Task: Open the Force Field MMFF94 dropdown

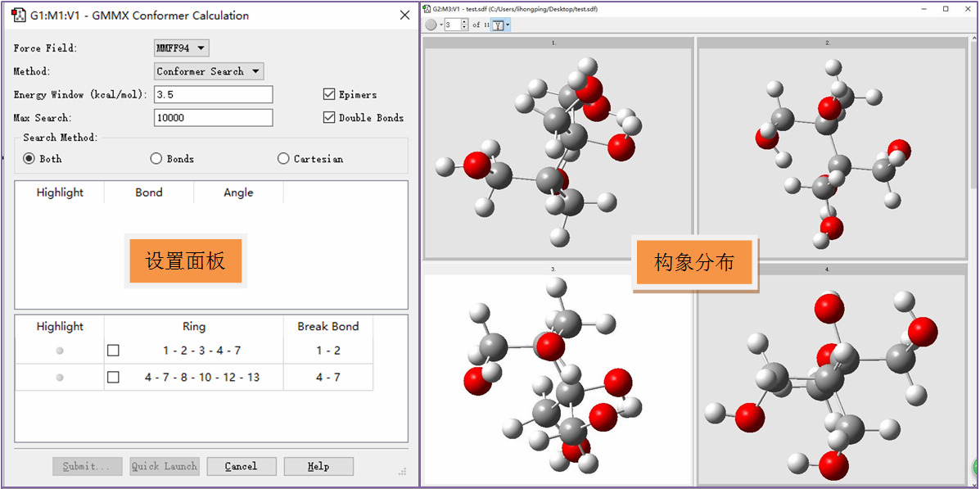Action: (181, 48)
